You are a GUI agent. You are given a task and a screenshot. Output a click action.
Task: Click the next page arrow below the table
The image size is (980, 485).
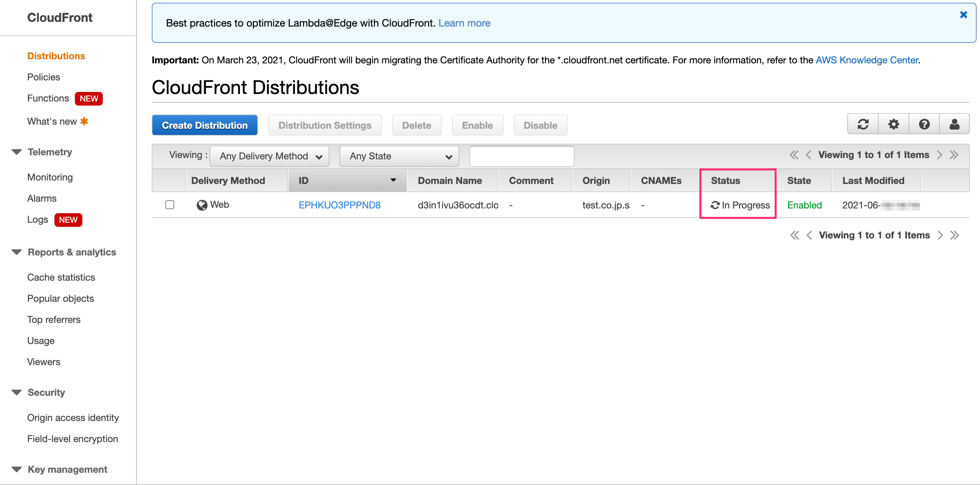coord(941,235)
